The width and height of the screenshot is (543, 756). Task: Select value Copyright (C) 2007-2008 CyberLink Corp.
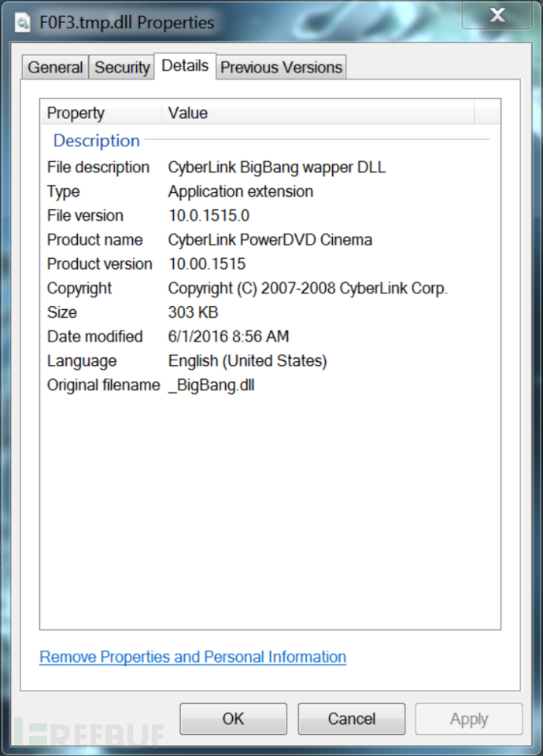(x=308, y=288)
